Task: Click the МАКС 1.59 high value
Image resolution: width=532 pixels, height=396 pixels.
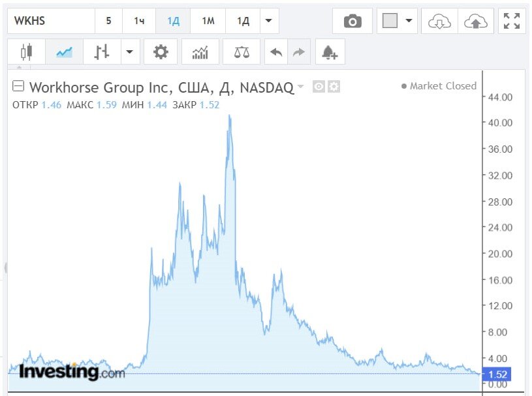Action: [91, 105]
